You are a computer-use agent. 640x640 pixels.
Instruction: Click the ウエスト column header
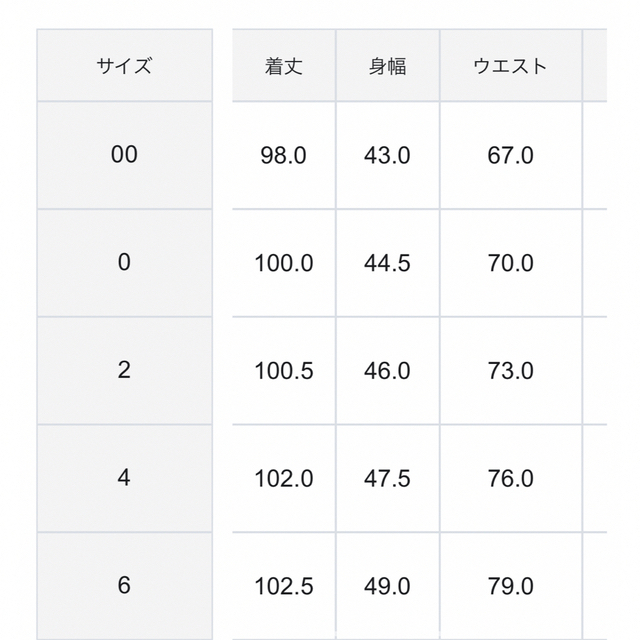coord(511,65)
